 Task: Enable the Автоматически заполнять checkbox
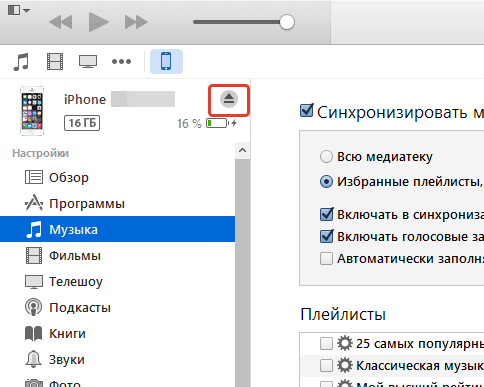326,258
